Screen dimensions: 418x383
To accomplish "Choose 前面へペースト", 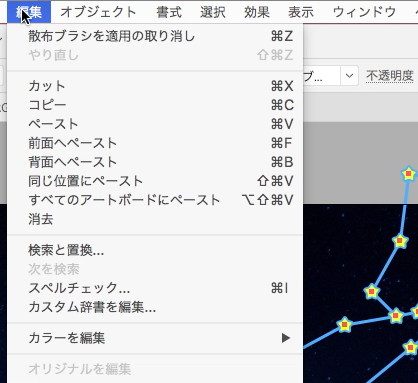I will pyautogui.click(x=155, y=143).
